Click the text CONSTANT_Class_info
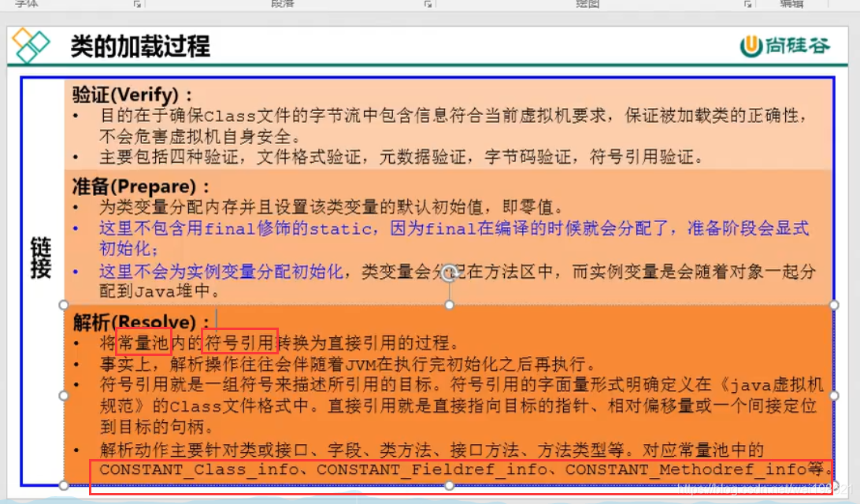Viewport: 860px width, 504px height. tap(200, 469)
